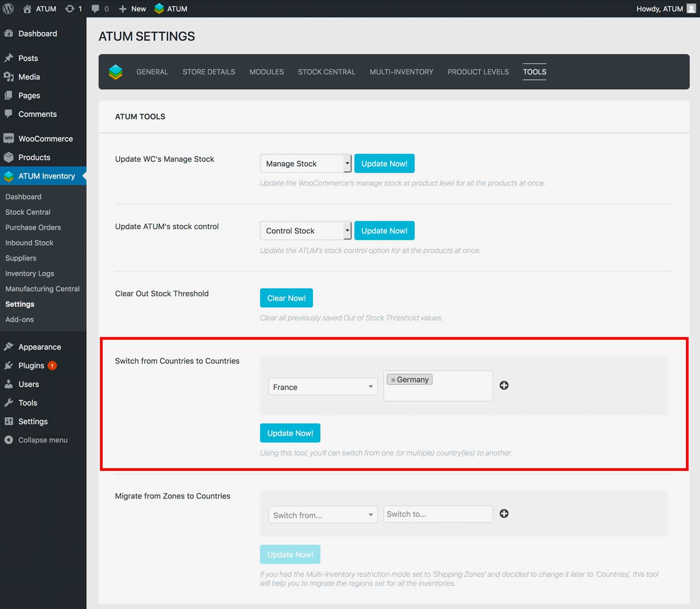Open the France country dropdown
The height and width of the screenshot is (609, 700).
coord(322,387)
